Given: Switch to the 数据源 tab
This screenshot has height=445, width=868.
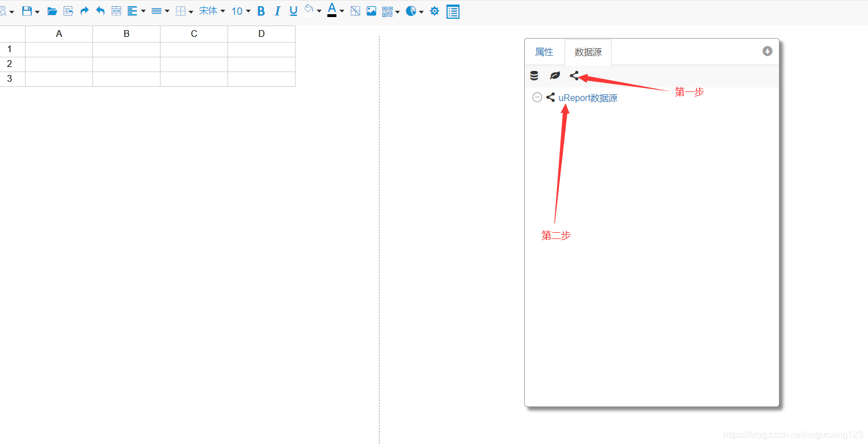Looking at the screenshot, I should [588, 52].
